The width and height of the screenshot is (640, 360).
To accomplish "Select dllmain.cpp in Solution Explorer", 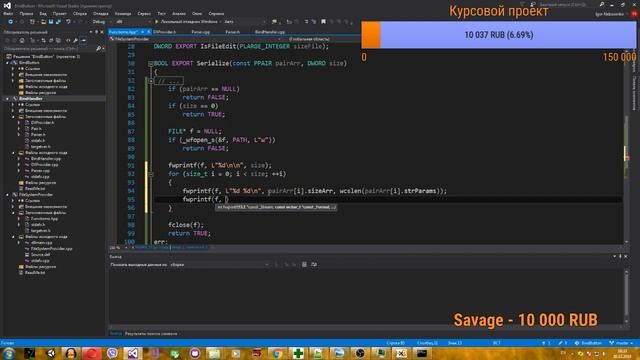I will pyautogui.click(x=42, y=242).
